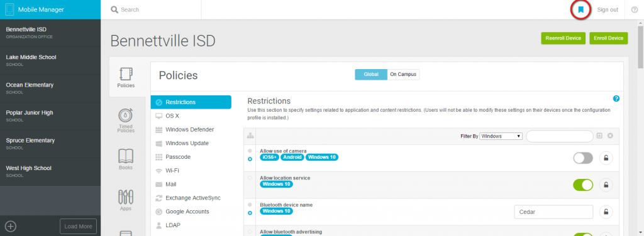Click the collapse icon beside filter box
The image size is (644, 236).
click(x=599, y=136)
